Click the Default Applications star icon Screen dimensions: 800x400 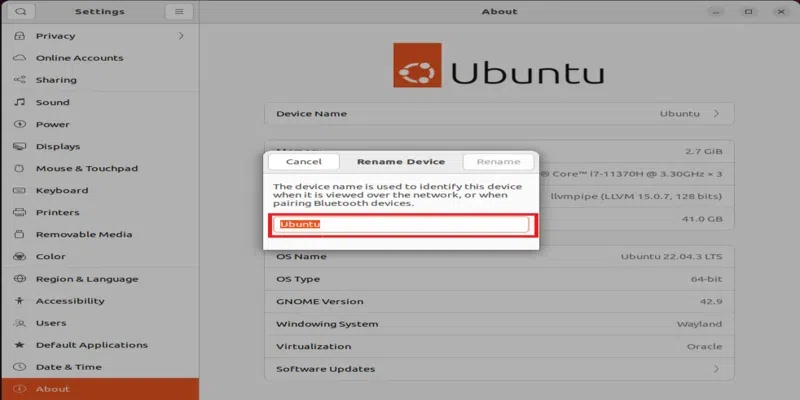[x=19, y=345]
